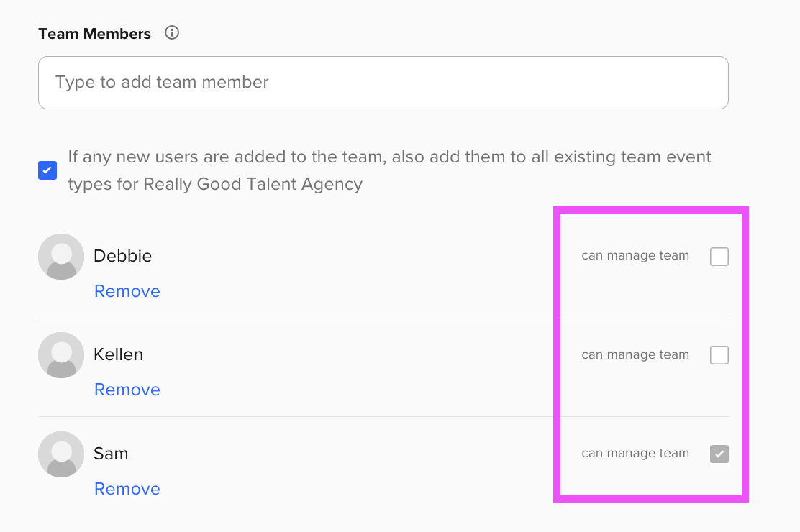The width and height of the screenshot is (800, 532).
Task: Select the name Sam in the list
Action: [x=111, y=454]
